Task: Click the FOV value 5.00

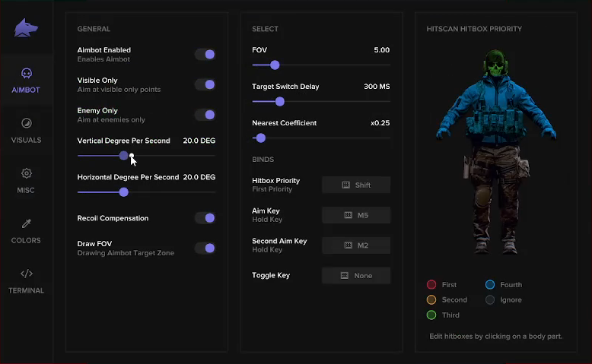Action: pyautogui.click(x=381, y=50)
